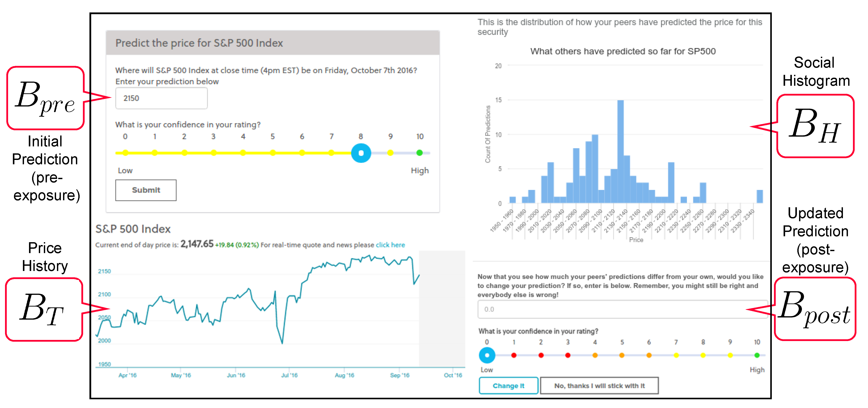Select orange confidence 5 dot on lower slider

[x=622, y=355]
